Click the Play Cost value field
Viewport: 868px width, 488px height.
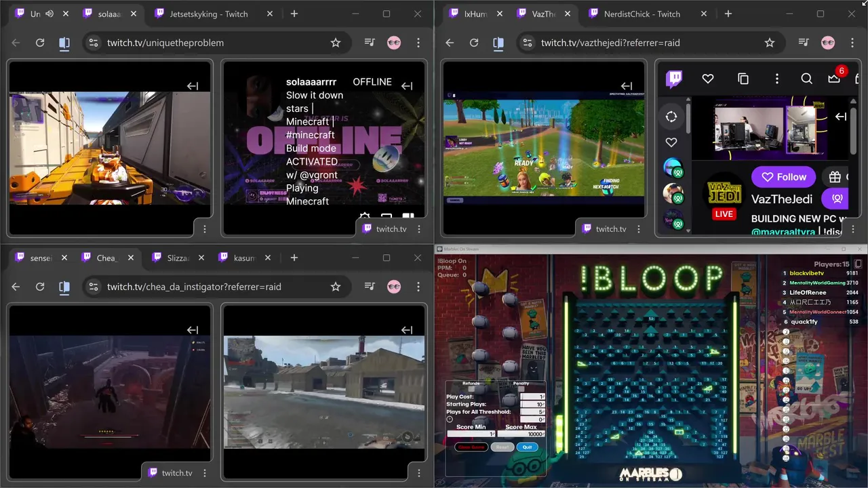click(532, 396)
